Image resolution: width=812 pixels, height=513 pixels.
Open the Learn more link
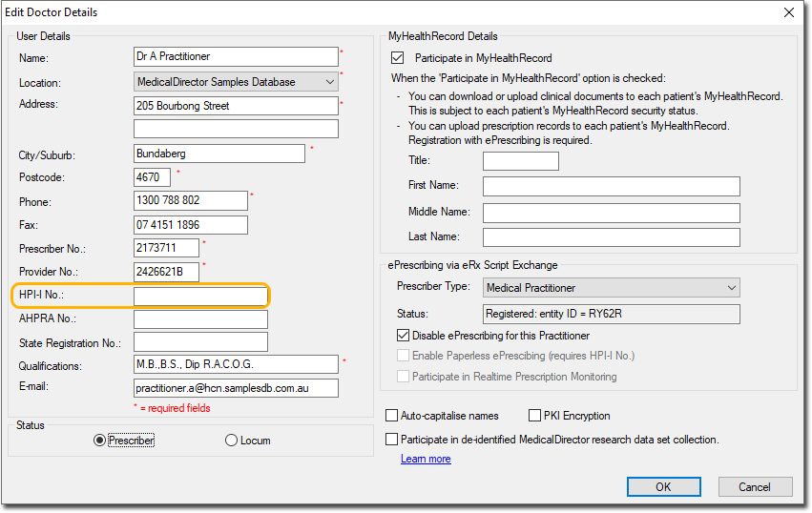pos(426,459)
